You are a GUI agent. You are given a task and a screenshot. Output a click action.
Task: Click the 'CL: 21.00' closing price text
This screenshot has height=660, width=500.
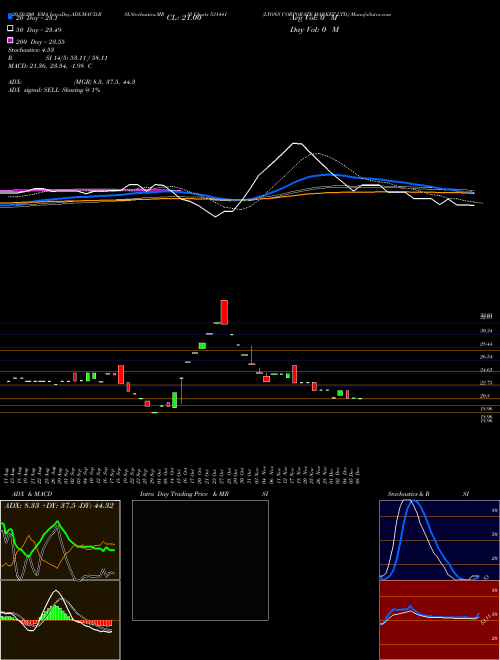pyautogui.click(x=184, y=18)
